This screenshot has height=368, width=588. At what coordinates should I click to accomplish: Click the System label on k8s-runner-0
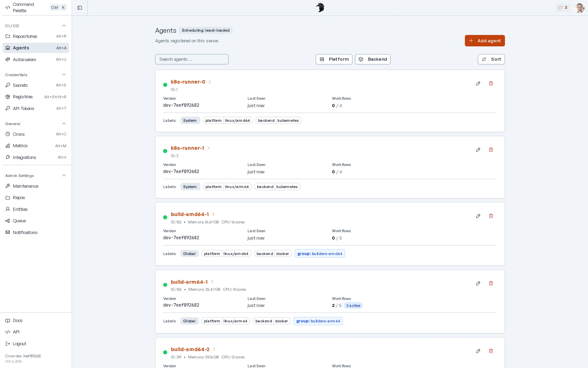click(x=190, y=121)
